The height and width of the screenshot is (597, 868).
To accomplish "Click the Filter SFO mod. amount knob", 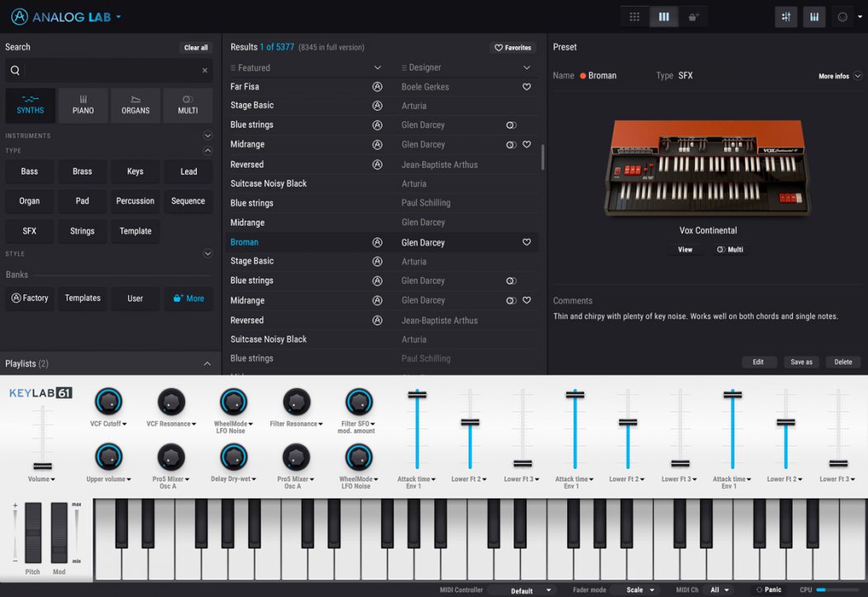I will (x=359, y=402).
